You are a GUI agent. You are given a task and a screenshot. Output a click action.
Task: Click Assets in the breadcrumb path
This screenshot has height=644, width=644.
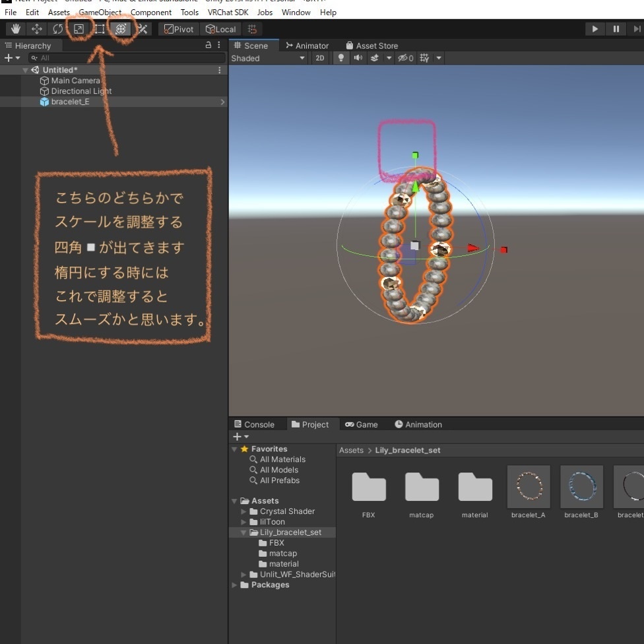point(351,451)
